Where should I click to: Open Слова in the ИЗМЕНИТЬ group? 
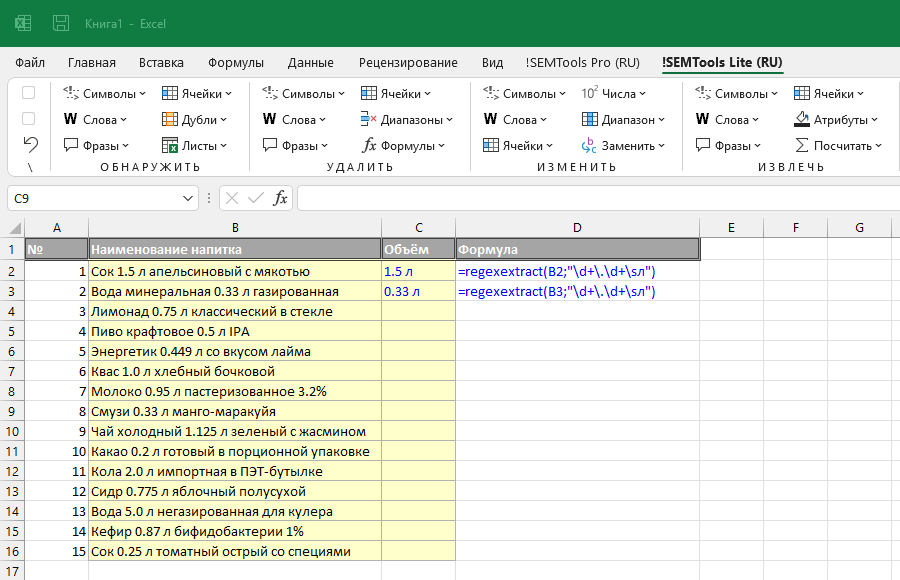(515, 119)
